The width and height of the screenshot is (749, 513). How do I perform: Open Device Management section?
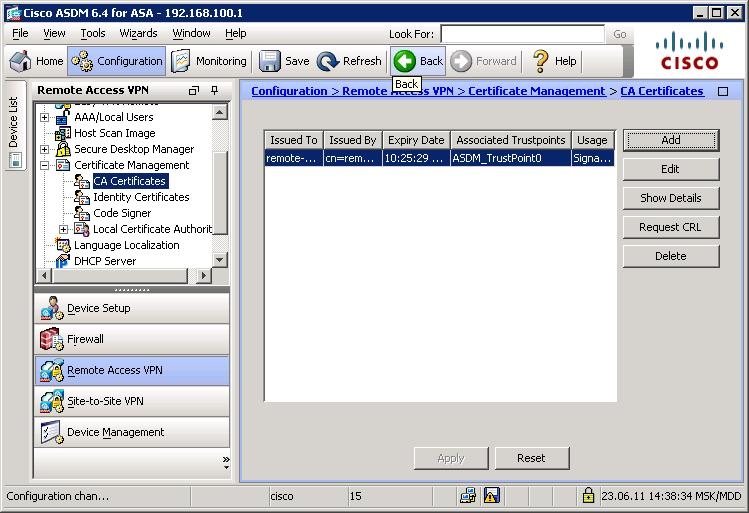point(132,433)
